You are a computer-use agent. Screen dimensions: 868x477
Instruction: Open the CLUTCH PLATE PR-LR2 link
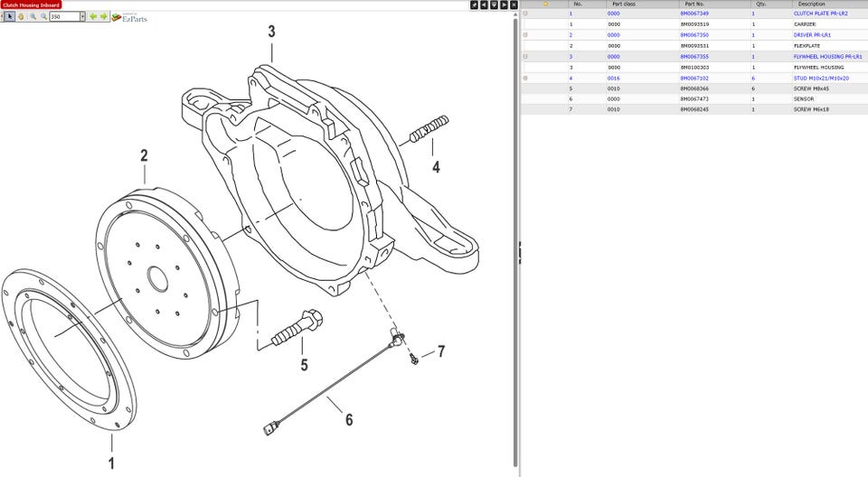tap(820, 14)
